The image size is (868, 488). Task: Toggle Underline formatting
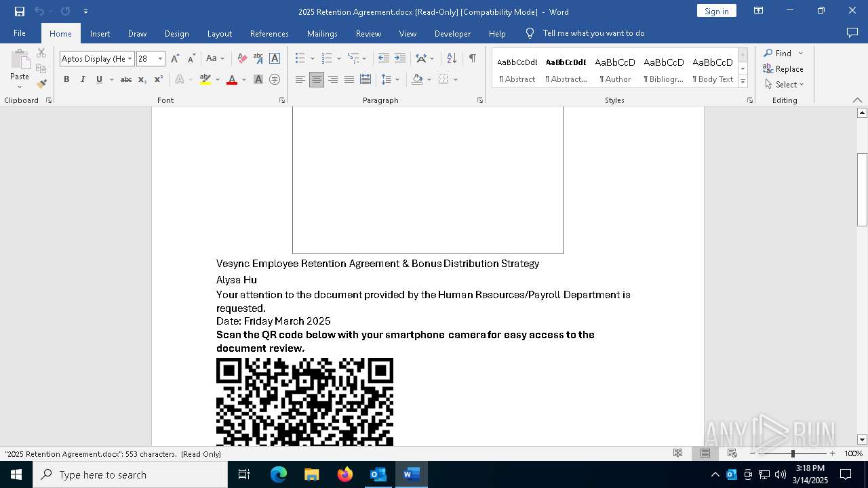click(x=99, y=79)
